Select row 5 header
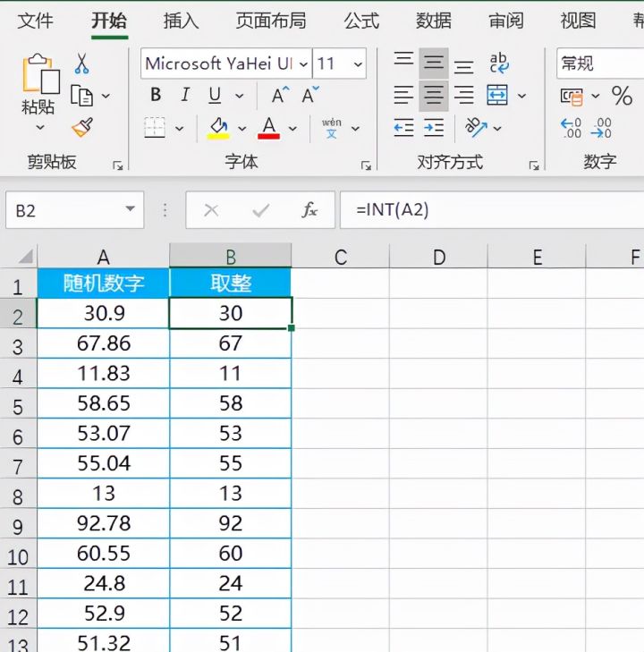This screenshot has height=652, width=644. [18, 404]
